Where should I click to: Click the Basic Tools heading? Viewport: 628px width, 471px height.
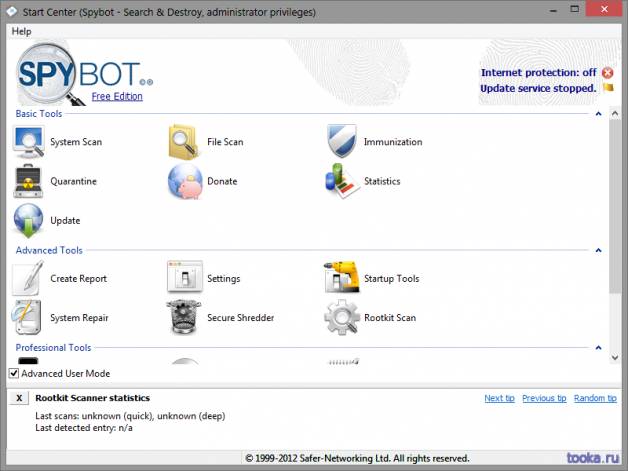pos(39,114)
